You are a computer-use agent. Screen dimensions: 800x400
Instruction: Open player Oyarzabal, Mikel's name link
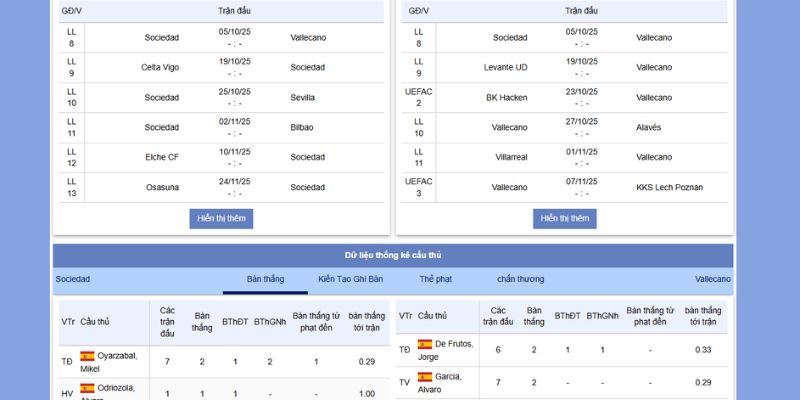pyautogui.click(x=109, y=362)
